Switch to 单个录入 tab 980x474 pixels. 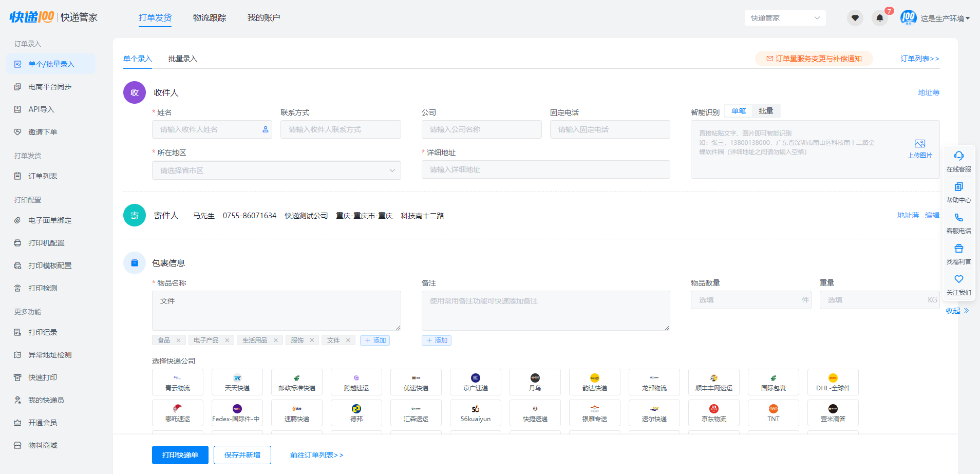pos(138,59)
